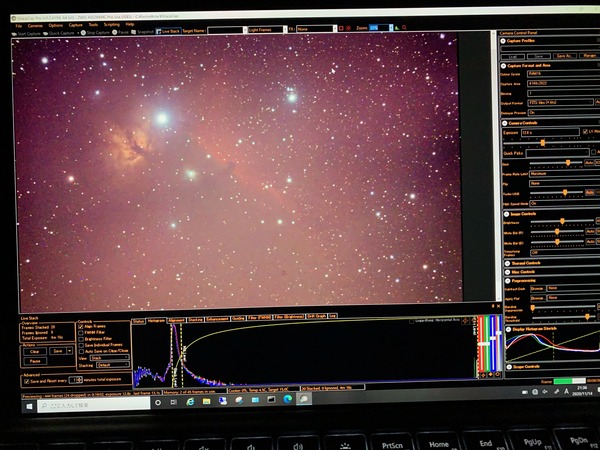Expand the Misc Controls section
The width and height of the screenshot is (600, 450).
click(507, 272)
